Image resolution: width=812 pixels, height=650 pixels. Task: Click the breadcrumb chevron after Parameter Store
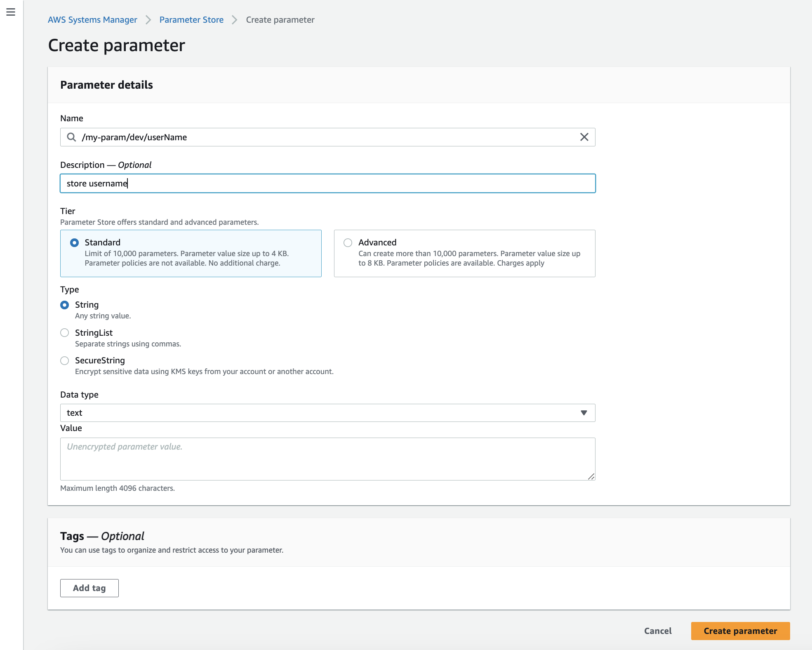click(235, 20)
